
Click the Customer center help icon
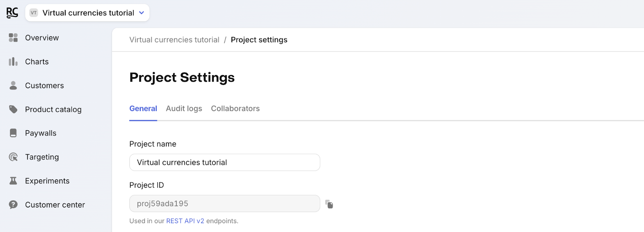pos(13,205)
